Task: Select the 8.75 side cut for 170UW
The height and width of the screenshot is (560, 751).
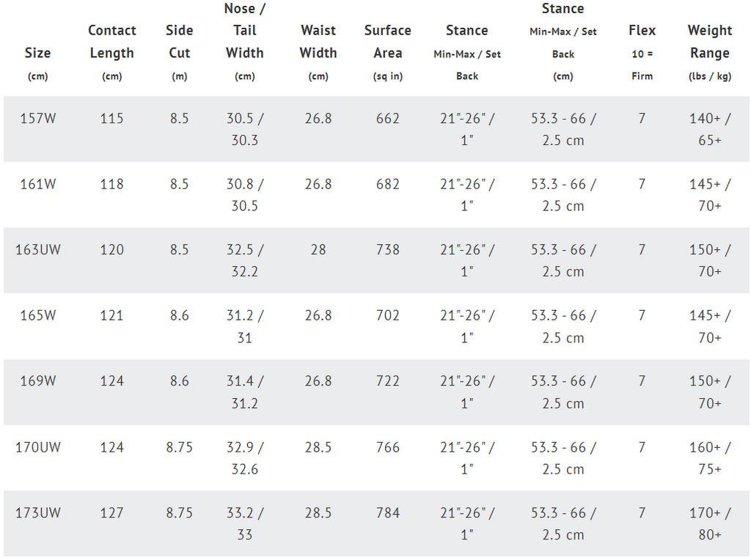Action: [179, 447]
